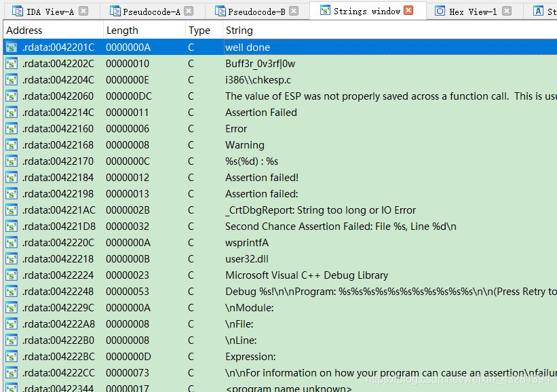This screenshot has height=392, width=557.
Task: Select the '%s(%d) : %s' string
Action: pyautogui.click(x=252, y=161)
